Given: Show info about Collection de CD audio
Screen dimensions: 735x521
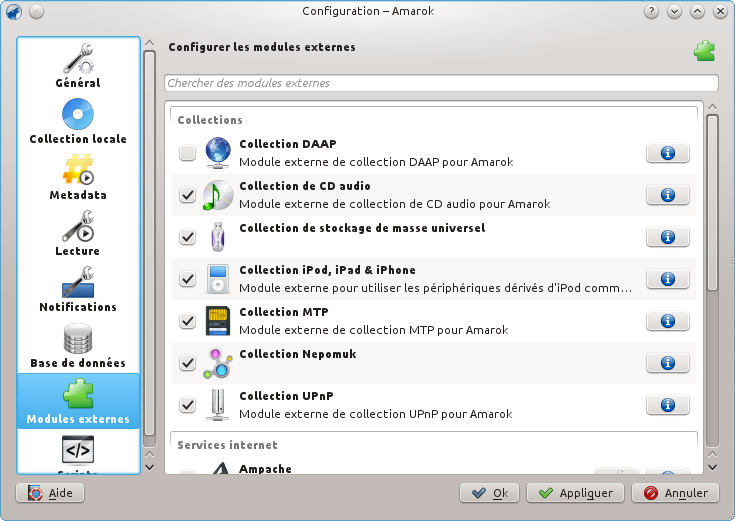Looking at the screenshot, I should click(x=668, y=195).
